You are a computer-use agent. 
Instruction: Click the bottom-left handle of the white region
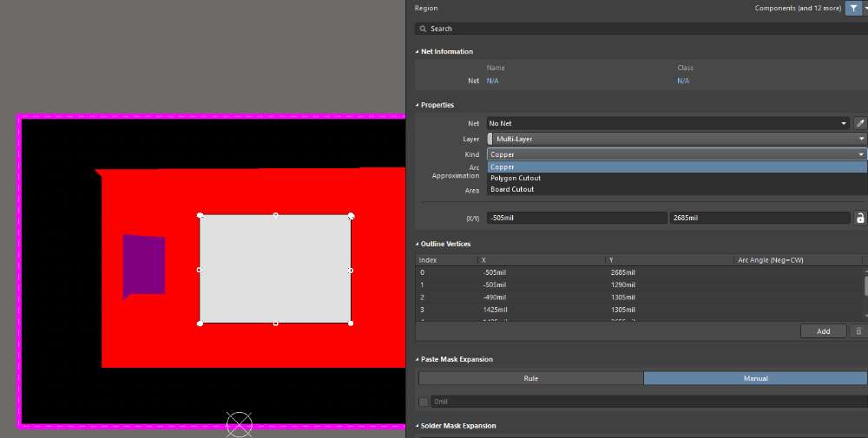200,324
